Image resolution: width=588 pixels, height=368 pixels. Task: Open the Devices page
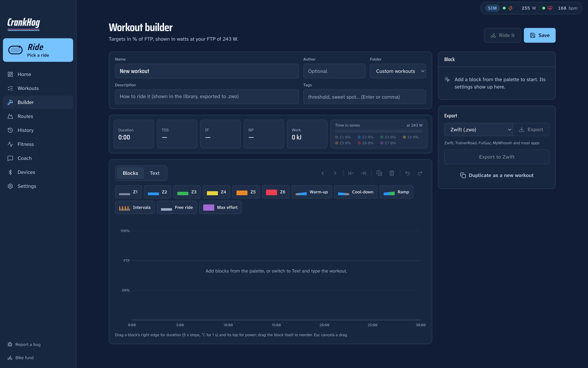coord(38,172)
